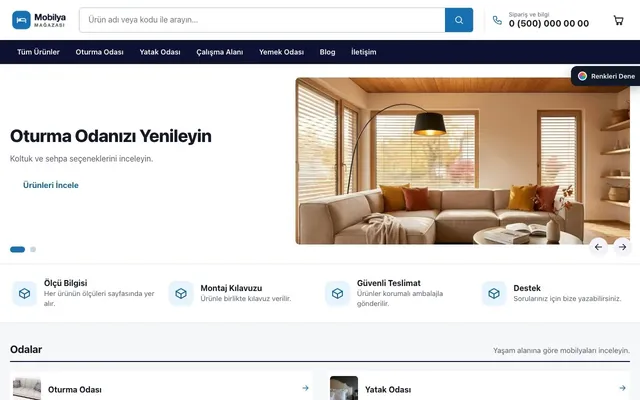The width and height of the screenshot is (640, 400).
Task: Go to previous slide with left arrow
Action: (598, 247)
